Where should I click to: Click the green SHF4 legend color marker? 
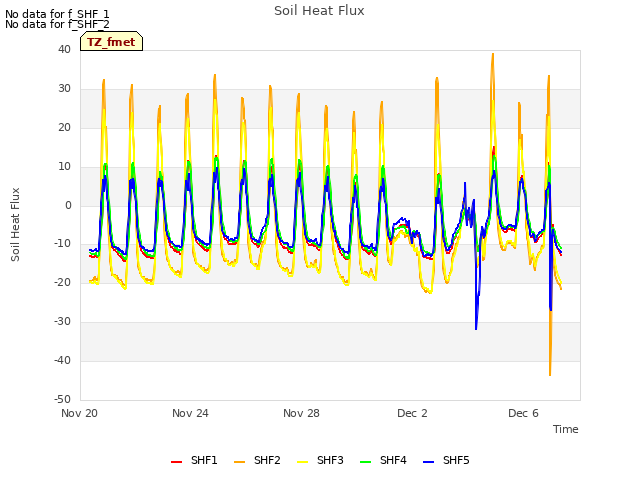point(366,462)
